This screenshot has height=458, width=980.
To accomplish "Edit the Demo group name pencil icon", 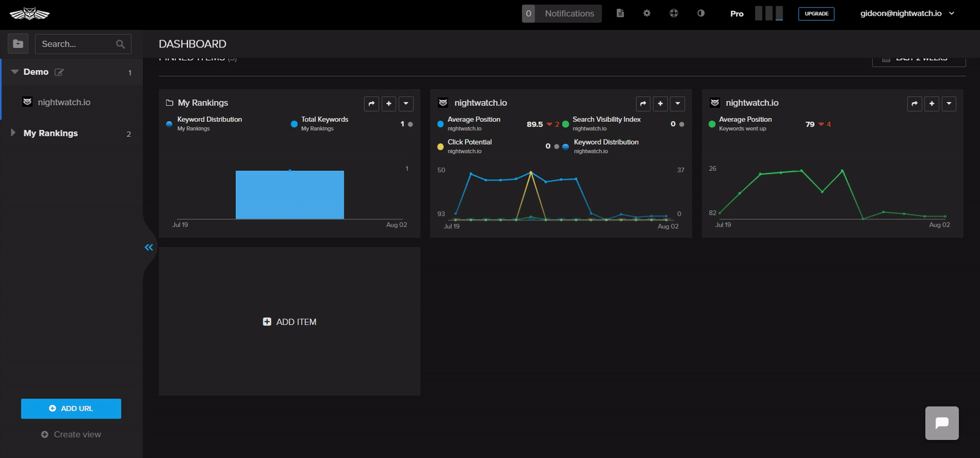I will click(x=59, y=72).
